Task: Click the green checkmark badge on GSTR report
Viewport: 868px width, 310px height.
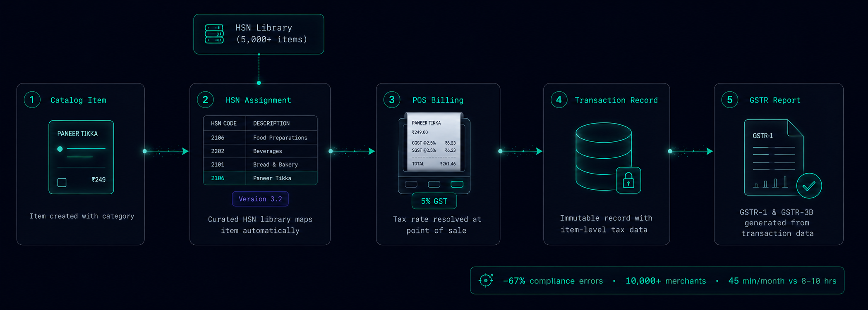Action: click(x=809, y=186)
